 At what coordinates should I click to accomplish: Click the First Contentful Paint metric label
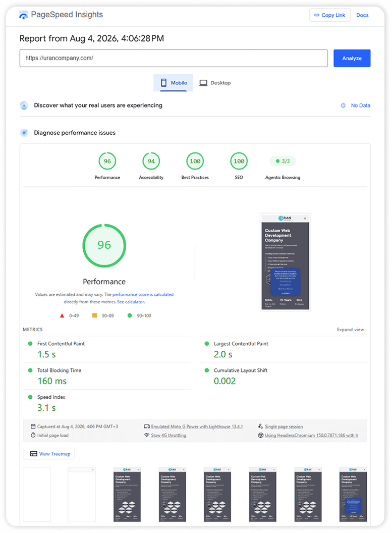coord(61,344)
